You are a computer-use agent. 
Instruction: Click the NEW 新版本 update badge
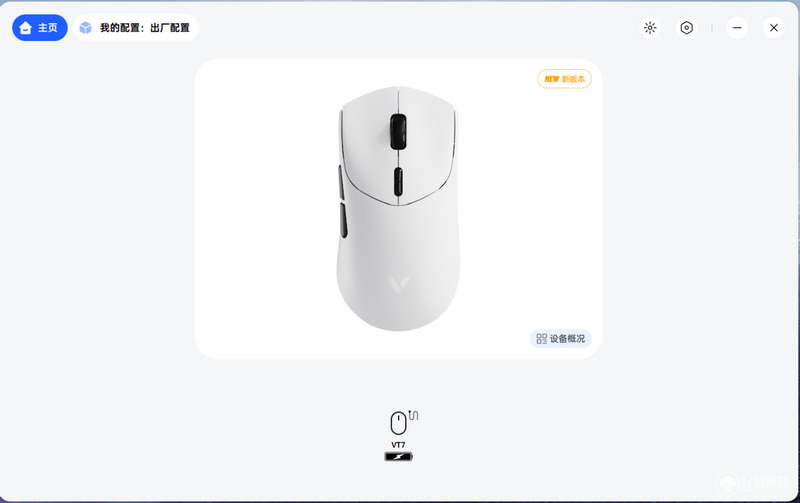click(564, 79)
